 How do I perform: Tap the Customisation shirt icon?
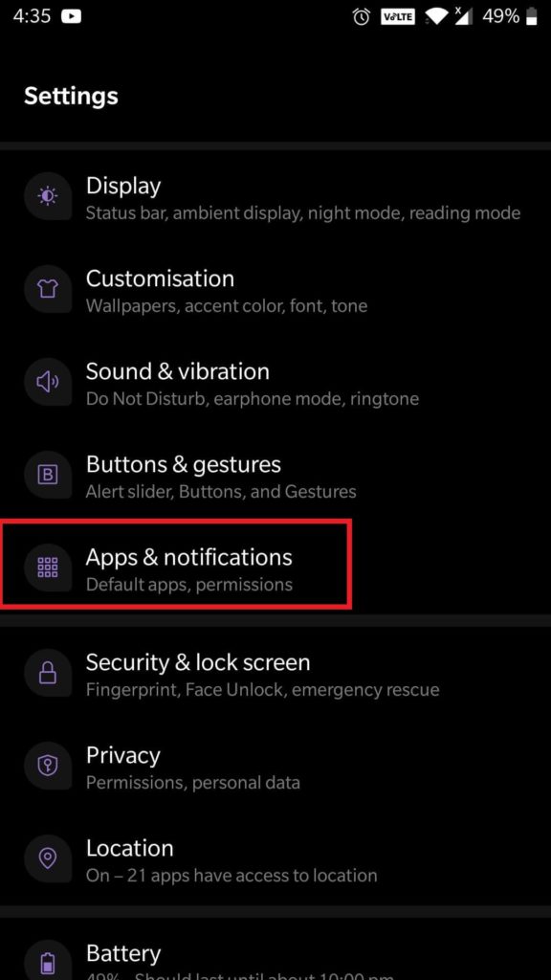(48, 289)
